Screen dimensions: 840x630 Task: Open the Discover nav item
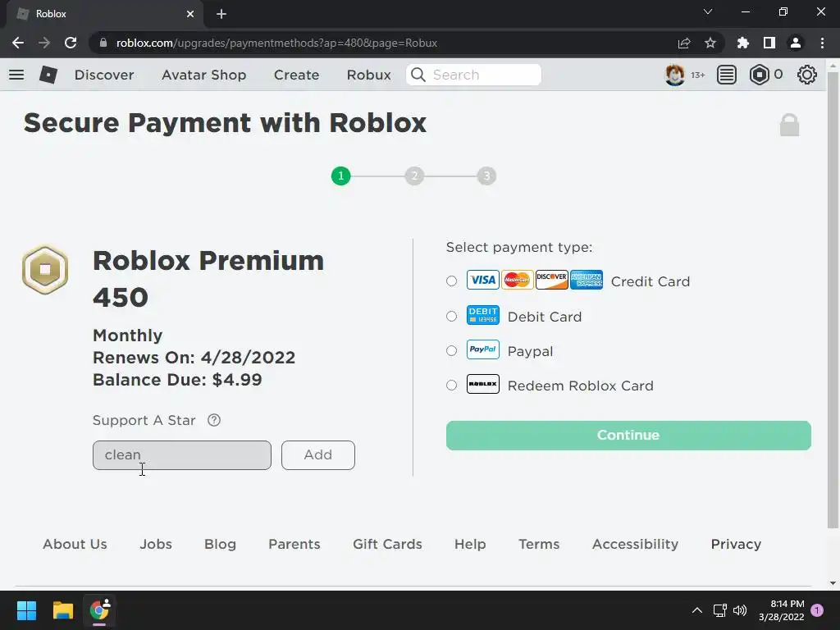104,75
